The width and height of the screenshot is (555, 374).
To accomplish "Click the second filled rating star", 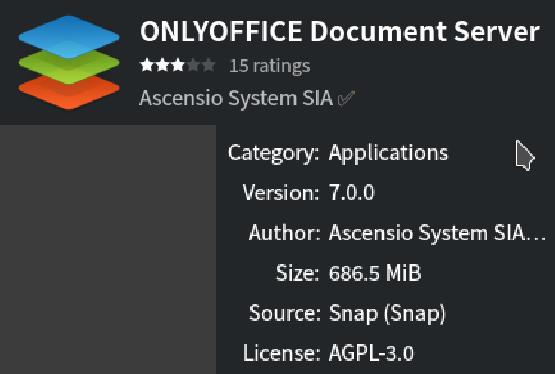I will pos(162,65).
